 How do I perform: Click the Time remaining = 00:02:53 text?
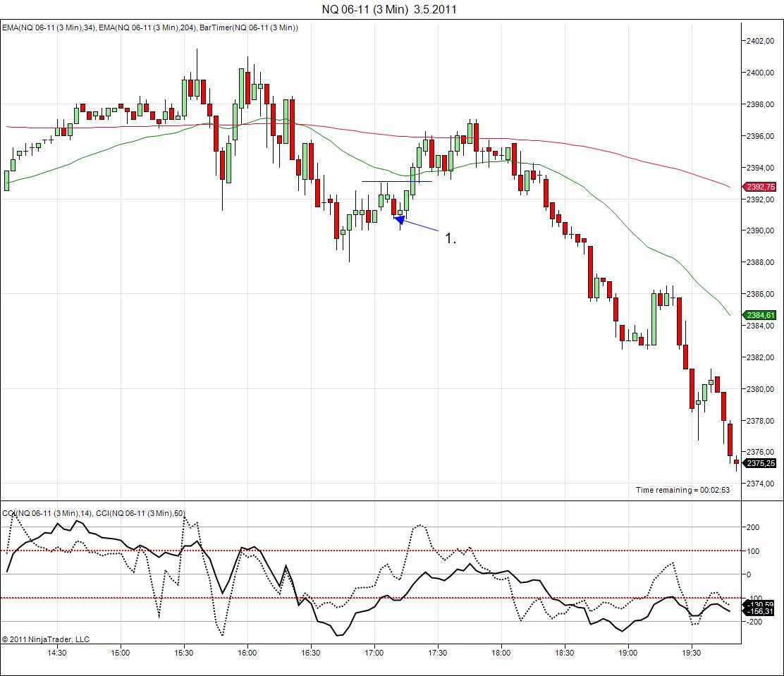tap(682, 490)
